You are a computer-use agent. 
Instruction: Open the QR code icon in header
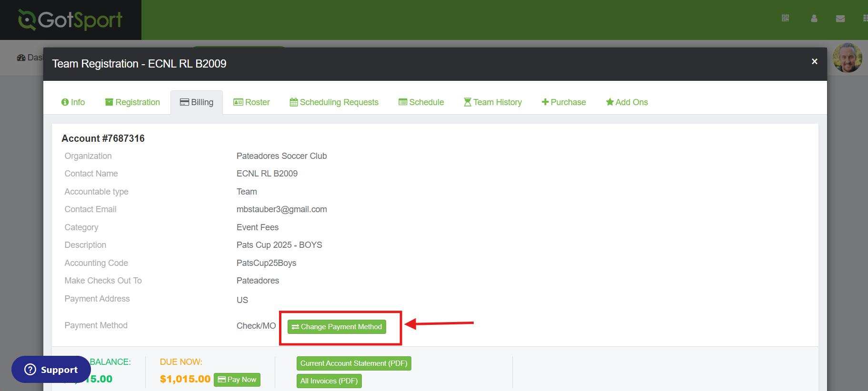[x=785, y=18]
